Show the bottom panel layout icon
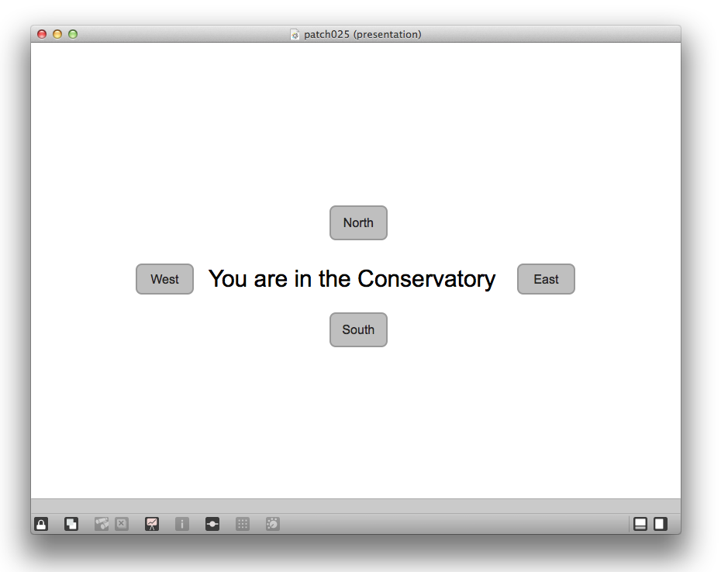The height and width of the screenshot is (572, 728). point(640,524)
